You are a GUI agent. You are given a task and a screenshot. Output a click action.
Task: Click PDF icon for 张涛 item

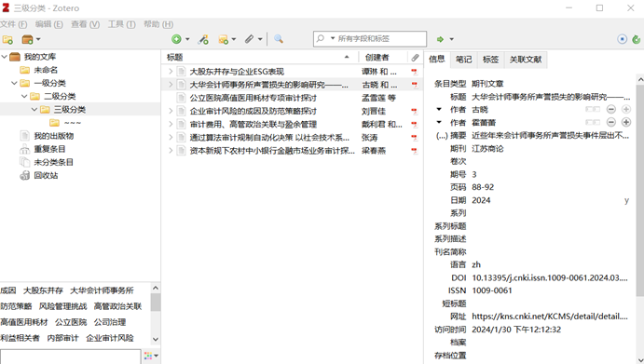pyautogui.click(x=415, y=138)
